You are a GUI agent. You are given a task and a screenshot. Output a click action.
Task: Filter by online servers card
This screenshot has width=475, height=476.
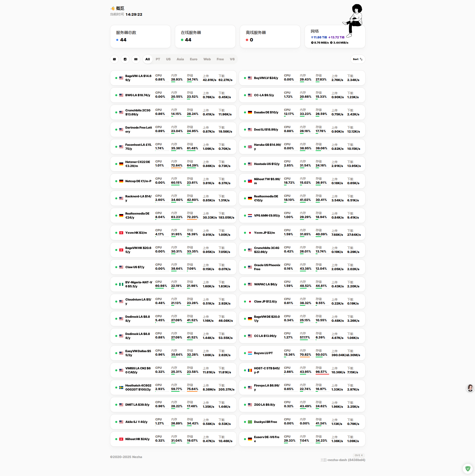205,37
